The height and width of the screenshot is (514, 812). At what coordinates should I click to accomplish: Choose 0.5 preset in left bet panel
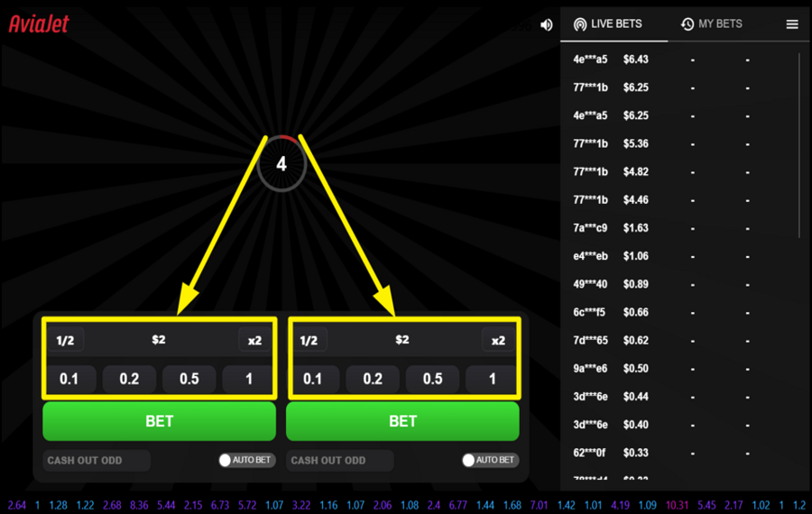189,379
